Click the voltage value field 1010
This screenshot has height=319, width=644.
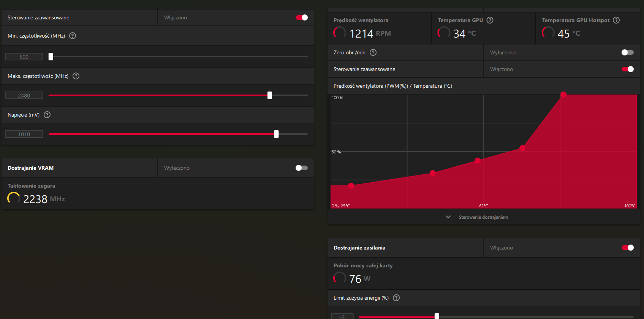pyautogui.click(x=24, y=134)
